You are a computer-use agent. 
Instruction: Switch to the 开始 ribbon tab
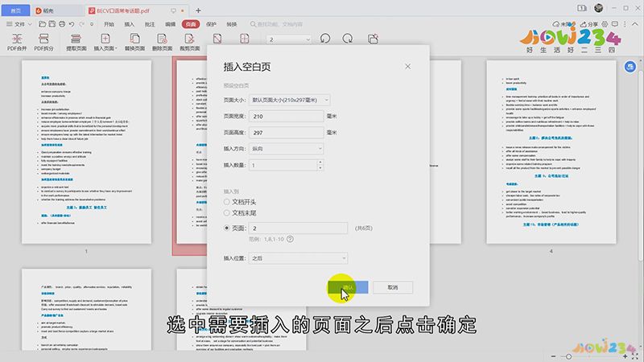coord(109,24)
